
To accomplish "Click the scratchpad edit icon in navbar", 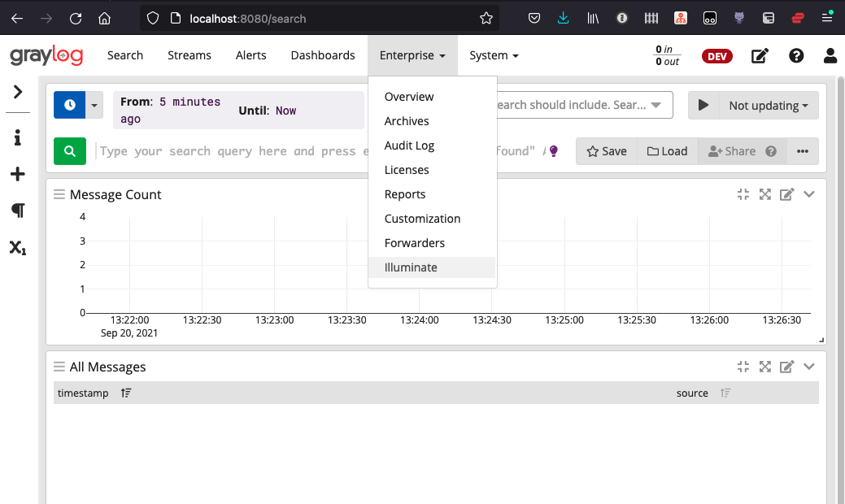I will 760,55.
